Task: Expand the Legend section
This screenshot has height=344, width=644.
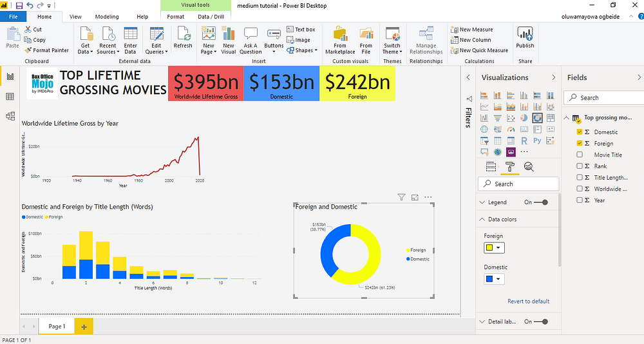Action: point(482,202)
